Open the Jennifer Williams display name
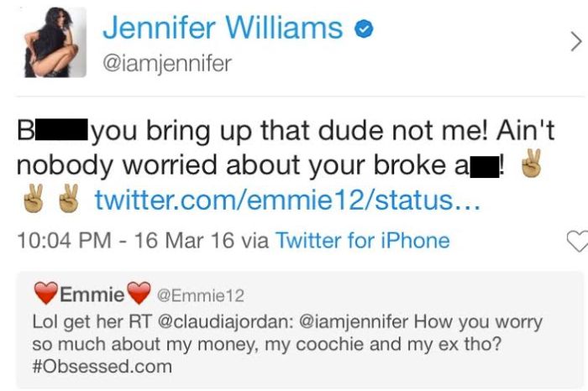Viewport: 588px width, 391px height. pos(222,28)
